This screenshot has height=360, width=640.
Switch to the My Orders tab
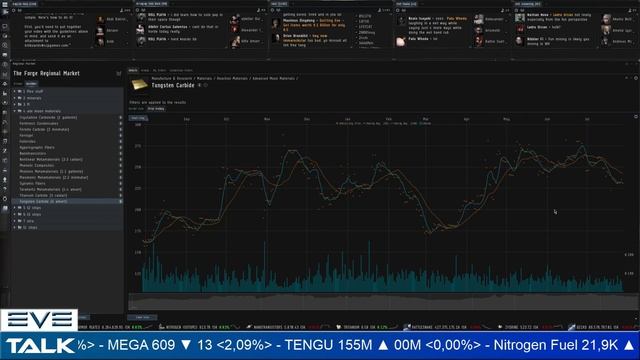[159, 70]
